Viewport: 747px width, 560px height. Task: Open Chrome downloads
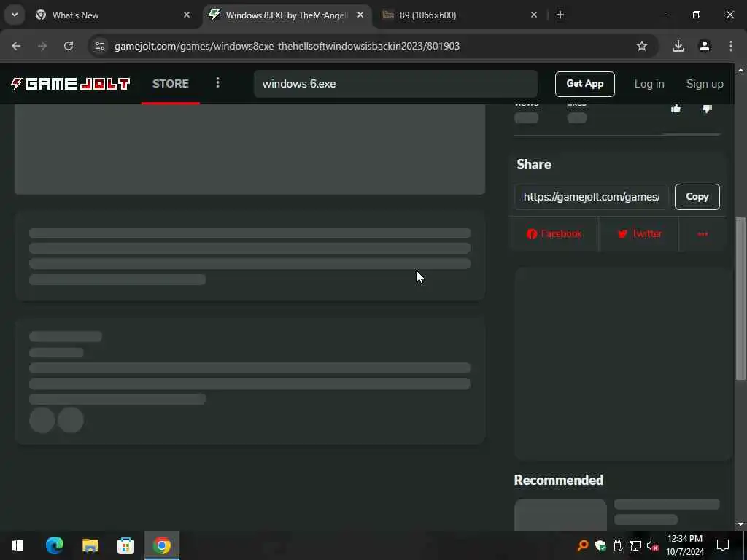(678, 46)
